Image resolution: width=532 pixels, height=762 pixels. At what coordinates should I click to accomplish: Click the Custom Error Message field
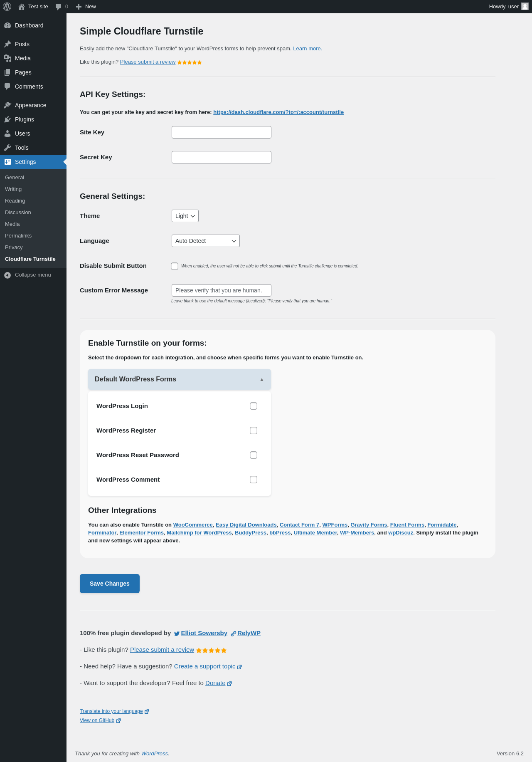pyautogui.click(x=222, y=290)
